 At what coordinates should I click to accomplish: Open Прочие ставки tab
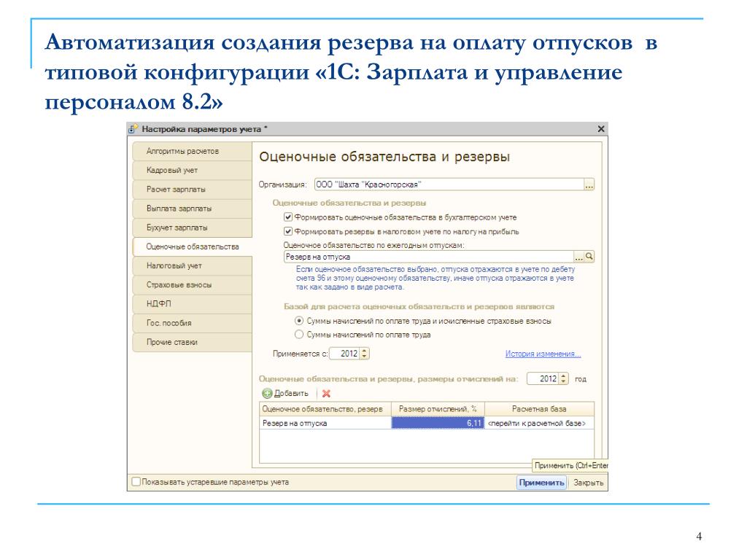(192, 342)
